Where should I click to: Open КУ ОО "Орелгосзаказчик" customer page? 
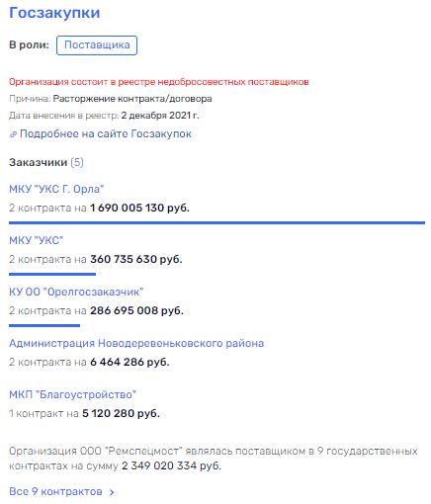coord(76,292)
